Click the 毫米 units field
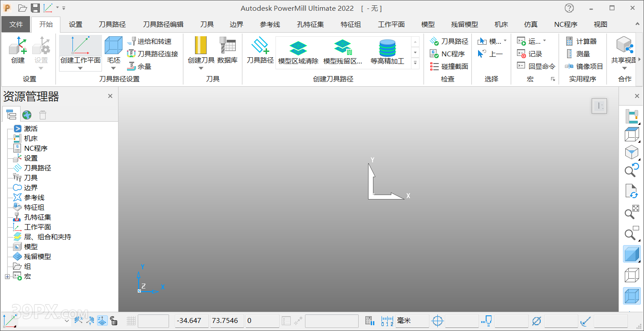 tap(412, 321)
